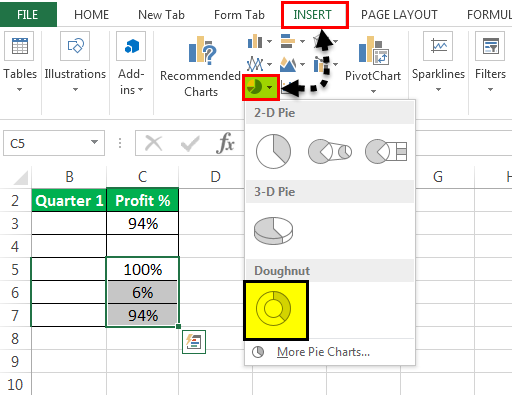Open More Pie Charts dialog
512x395 pixels.
pyautogui.click(x=323, y=352)
